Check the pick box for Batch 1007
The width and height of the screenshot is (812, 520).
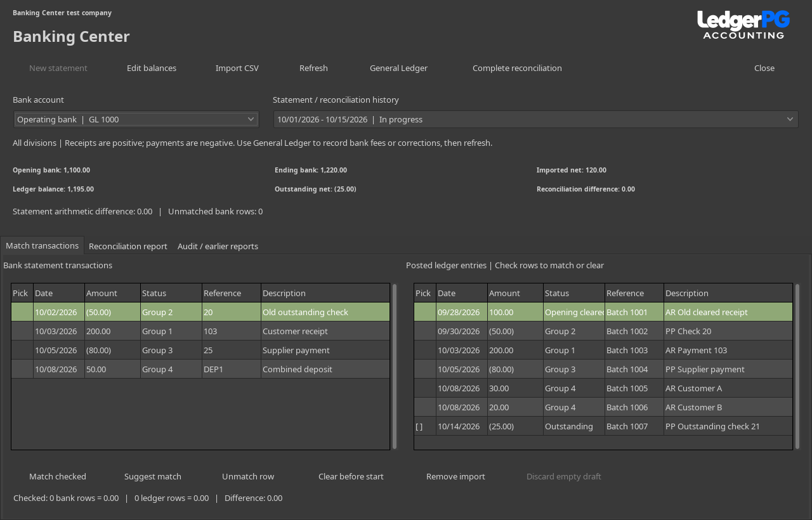[419, 426]
